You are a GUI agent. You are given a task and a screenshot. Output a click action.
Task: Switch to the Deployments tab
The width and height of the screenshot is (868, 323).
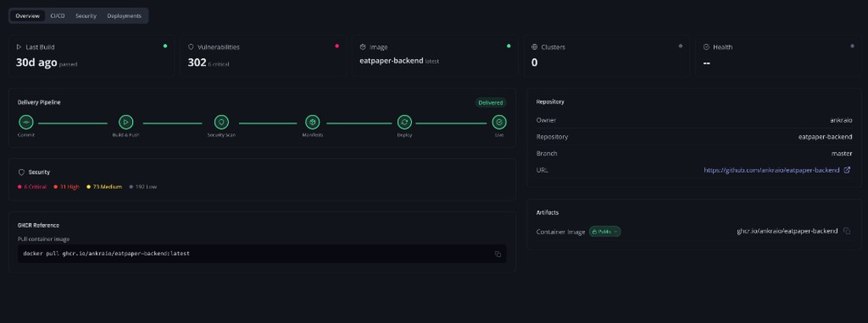click(x=124, y=16)
